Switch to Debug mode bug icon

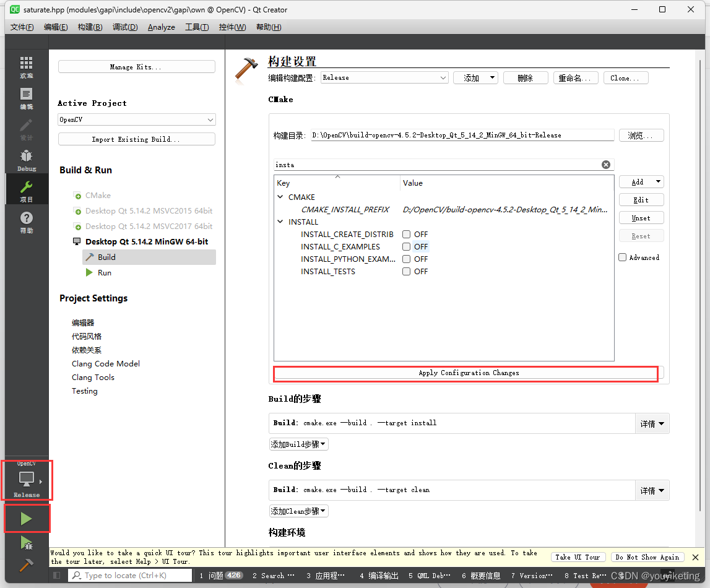click(26, 160)
